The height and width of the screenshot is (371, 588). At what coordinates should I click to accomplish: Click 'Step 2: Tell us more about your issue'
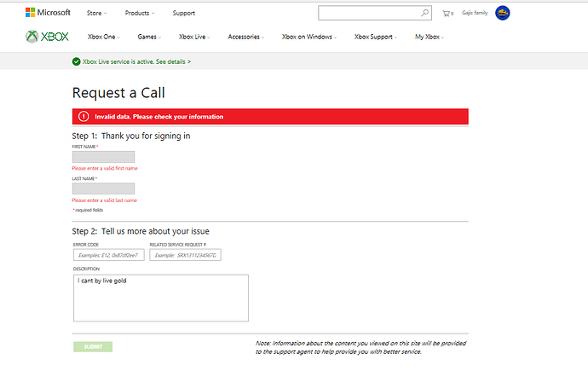(141, 231)
